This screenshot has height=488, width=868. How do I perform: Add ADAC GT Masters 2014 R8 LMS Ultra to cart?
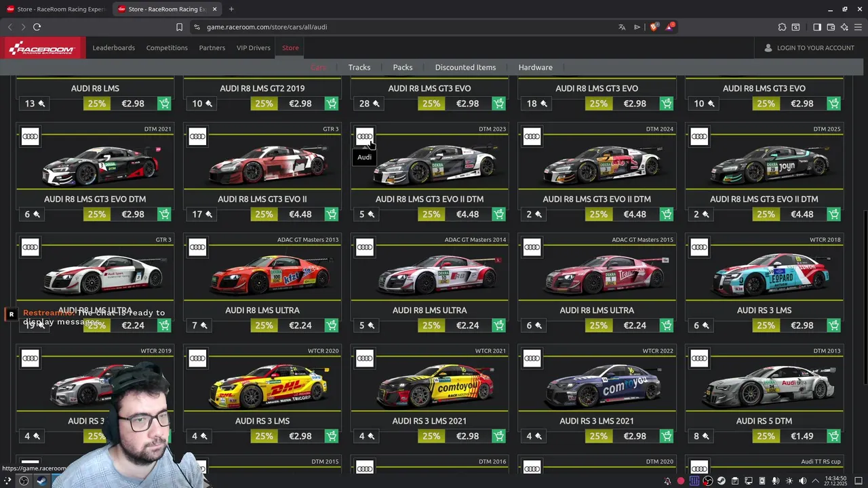[x=499, y=325]
